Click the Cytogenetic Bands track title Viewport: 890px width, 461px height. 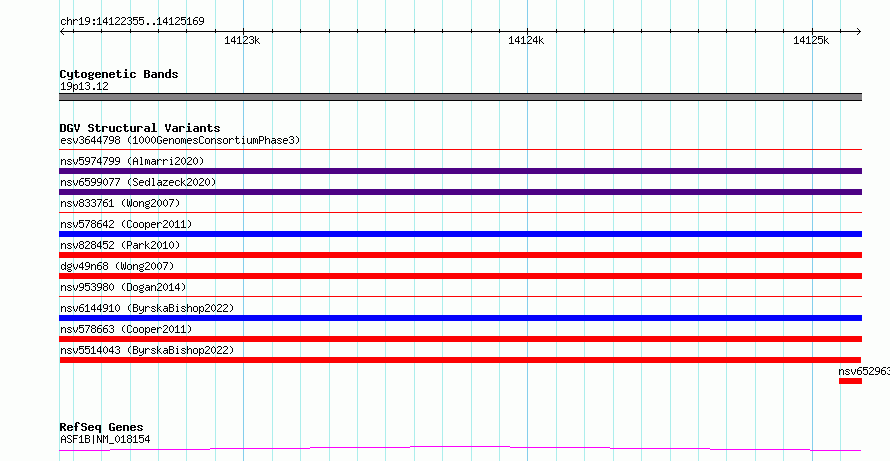point(119,74)
